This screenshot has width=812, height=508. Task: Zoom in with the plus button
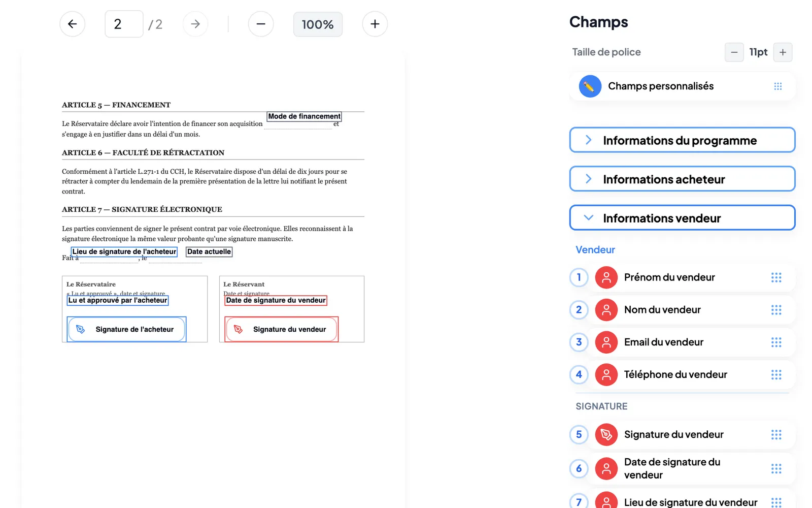tap(375, 24)
